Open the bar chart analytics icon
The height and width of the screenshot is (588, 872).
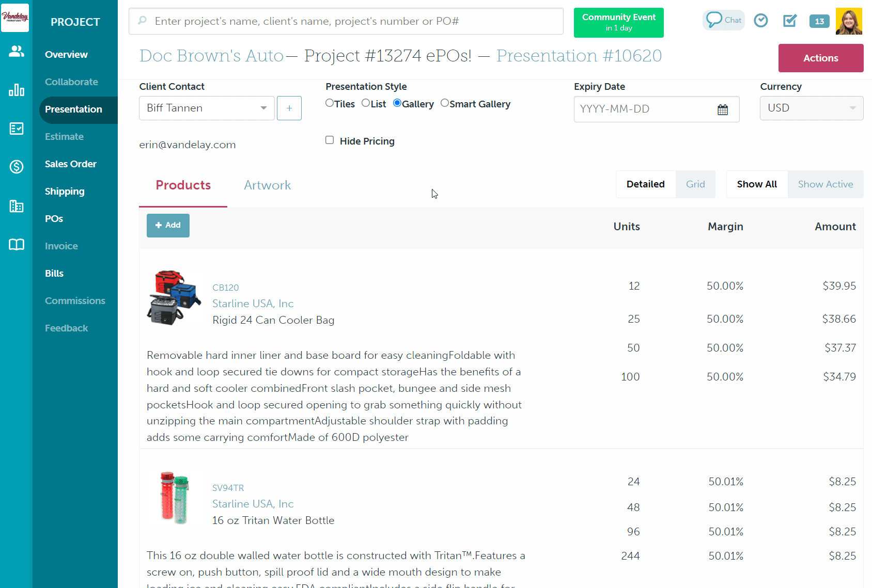pyautogui.click(x=17, y=90)
